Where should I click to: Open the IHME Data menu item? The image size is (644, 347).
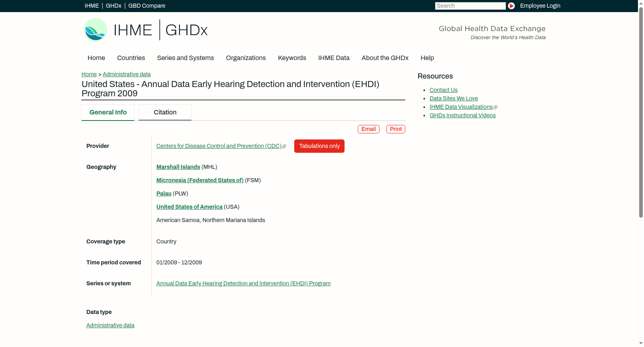pyautogui.click(x=334, y=58)
